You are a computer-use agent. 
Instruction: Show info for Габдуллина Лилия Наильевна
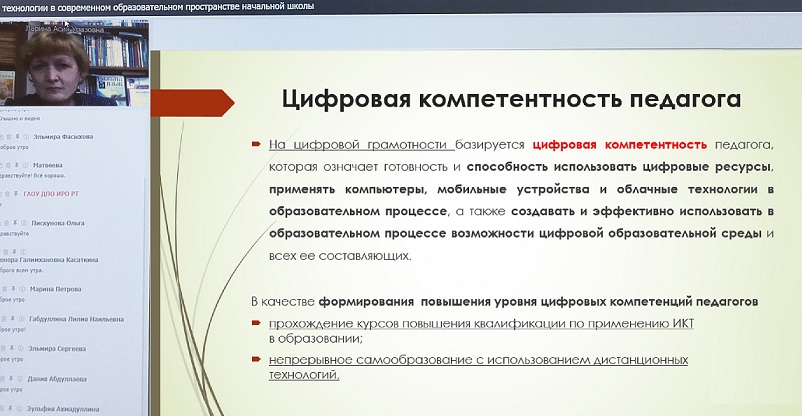coord(21,319)
